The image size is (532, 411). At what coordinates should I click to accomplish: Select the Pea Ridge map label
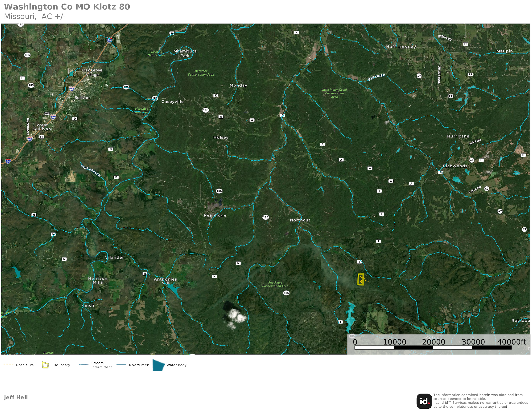pos(215,215)
